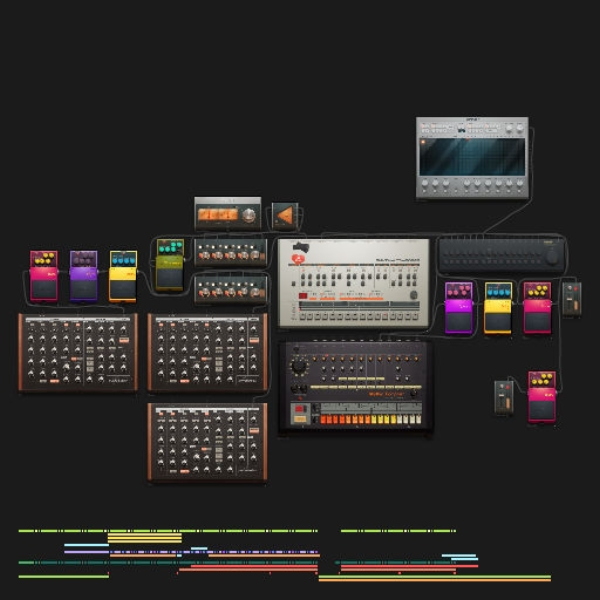Select the lone pink pedal at lower right

[x=542, y=397]
